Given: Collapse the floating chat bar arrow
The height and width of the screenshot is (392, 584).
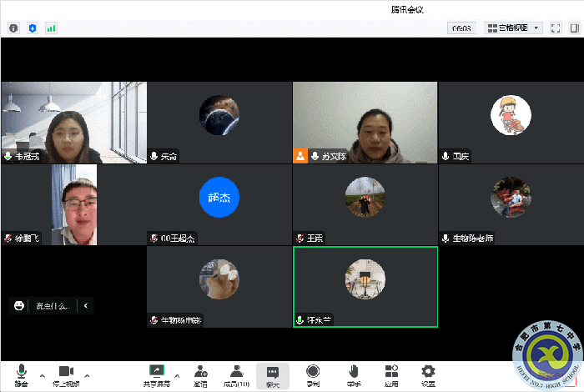Looking at the screenshot, I should (x=85, y=306).
